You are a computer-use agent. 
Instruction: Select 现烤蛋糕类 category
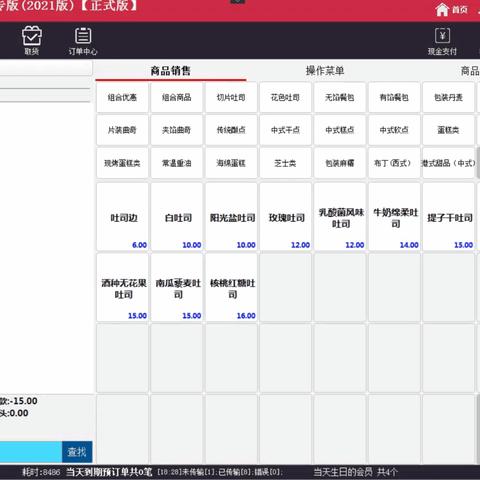click(122, 163)
